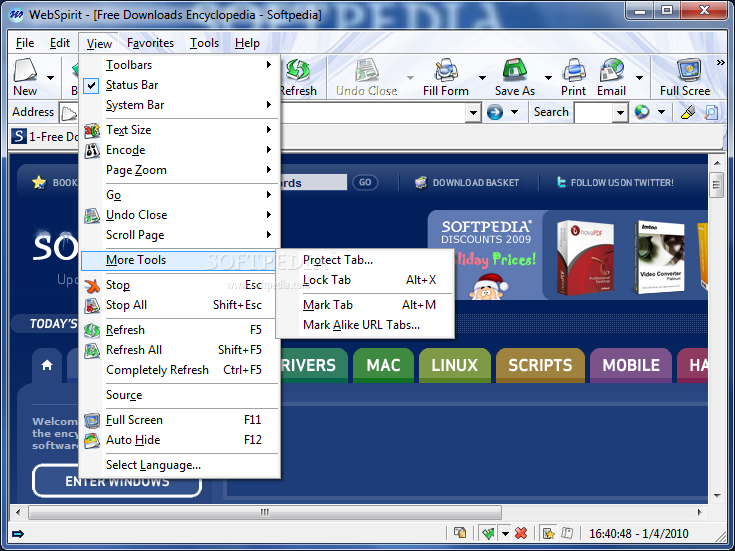Click the Undo Close toolbar icon
Viewport: 735px width, 551px height.
pos(367,70)
